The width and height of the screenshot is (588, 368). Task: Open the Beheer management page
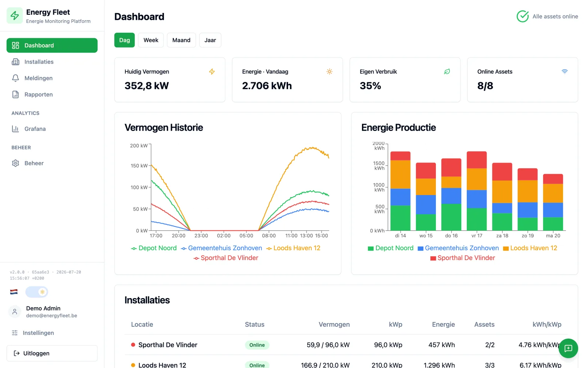click(52, 163)
